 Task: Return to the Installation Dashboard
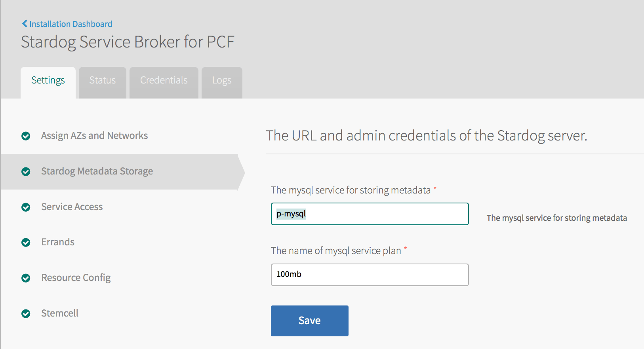pyautogui.click(x=69, y=24)
